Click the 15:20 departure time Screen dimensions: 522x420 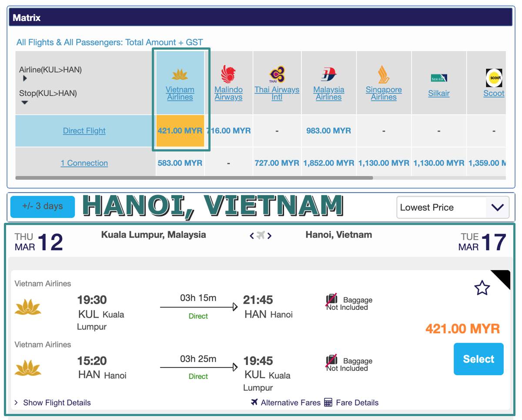click(x=92, y=361)
